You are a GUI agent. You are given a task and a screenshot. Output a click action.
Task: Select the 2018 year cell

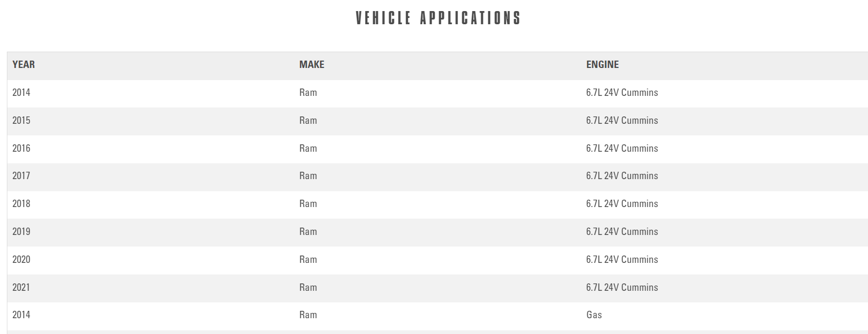tap(22, 204)
